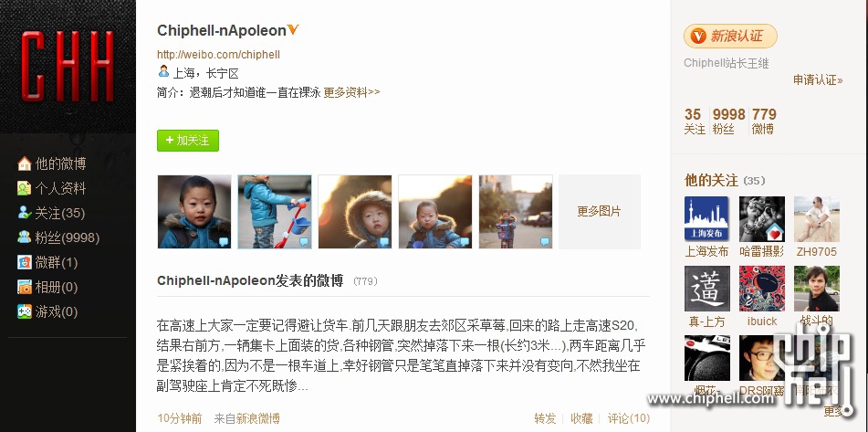
Task: Expand 更多资料>> profile details
Action: tap(352, 92)
